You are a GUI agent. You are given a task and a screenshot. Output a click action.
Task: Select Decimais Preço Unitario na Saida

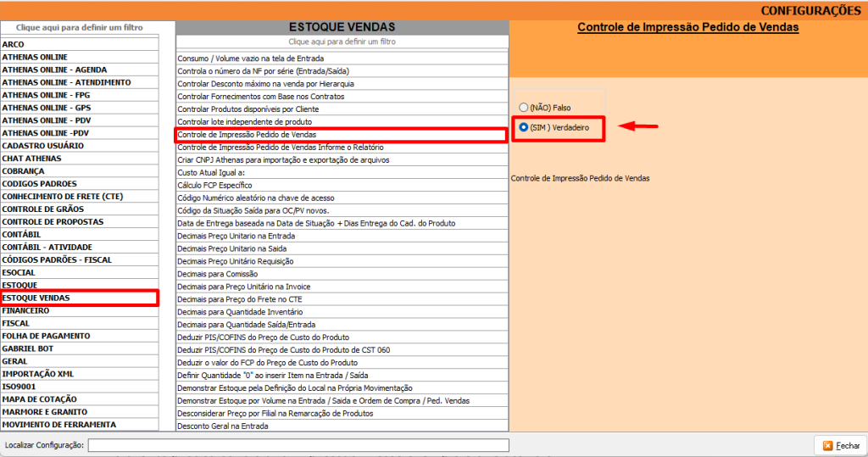click(342, 248)
